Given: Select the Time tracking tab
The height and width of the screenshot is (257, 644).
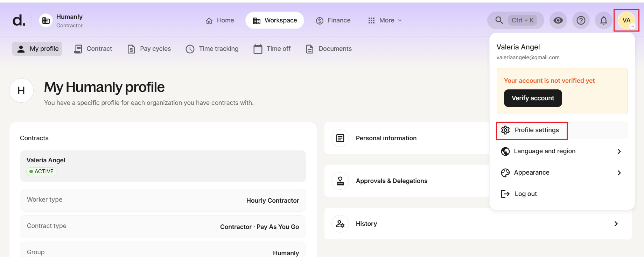Looking at the screenshot, I should coord(212,49).
